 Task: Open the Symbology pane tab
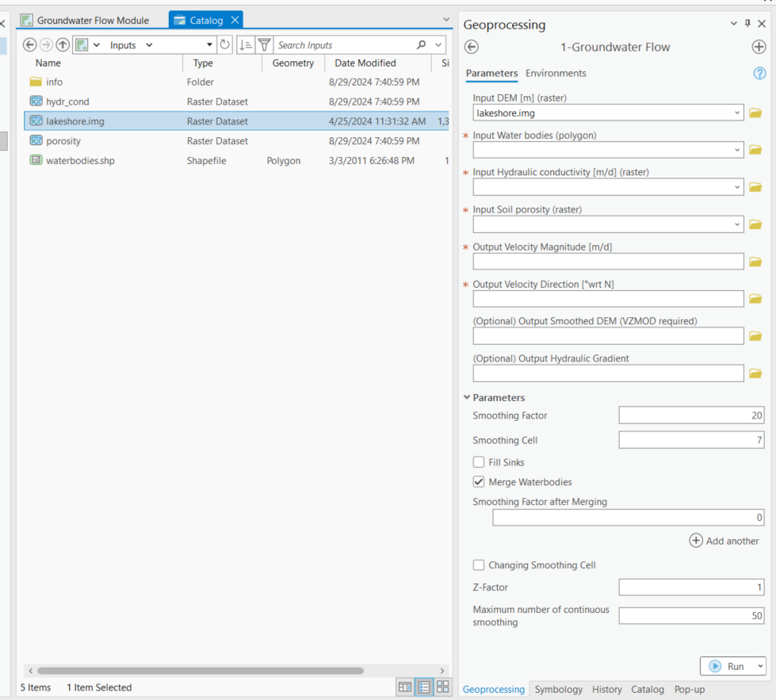point(558,689)
